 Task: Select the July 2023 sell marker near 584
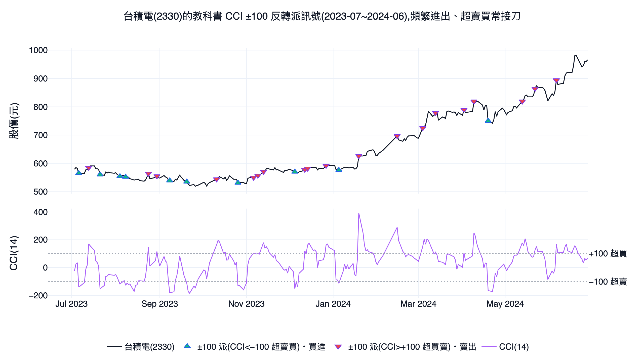[x=89, y=168]
